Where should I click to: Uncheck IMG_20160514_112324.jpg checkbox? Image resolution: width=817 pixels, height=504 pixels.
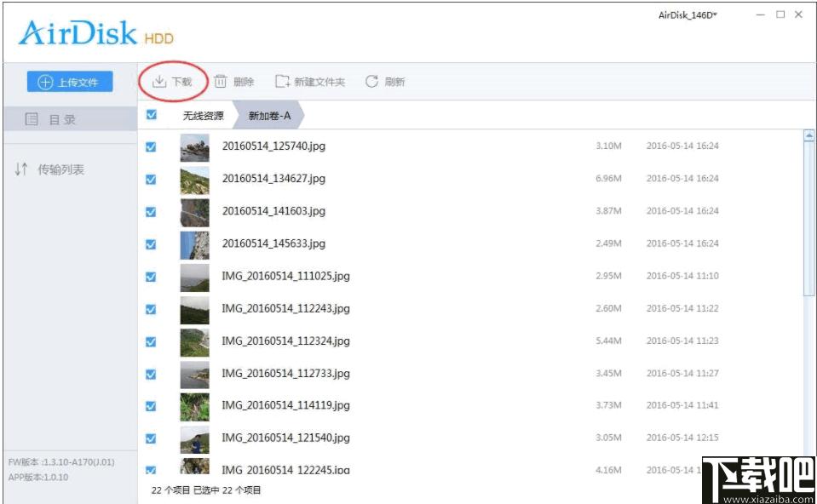tap(151, 341)
